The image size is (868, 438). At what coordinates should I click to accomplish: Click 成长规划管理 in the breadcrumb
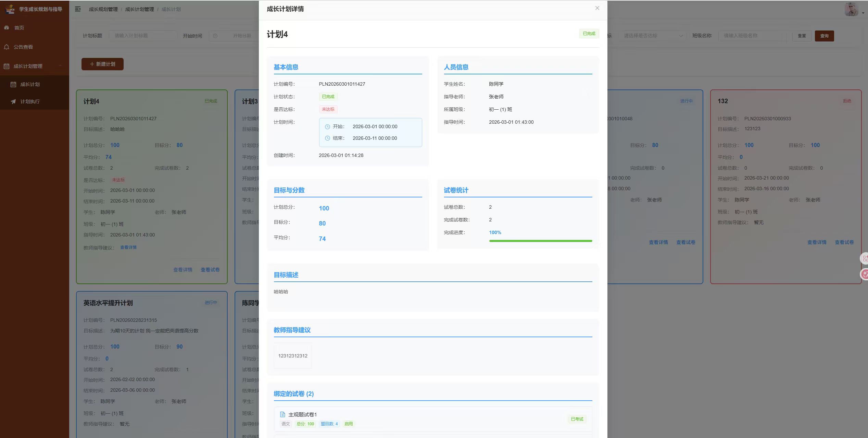click(103, 9)
